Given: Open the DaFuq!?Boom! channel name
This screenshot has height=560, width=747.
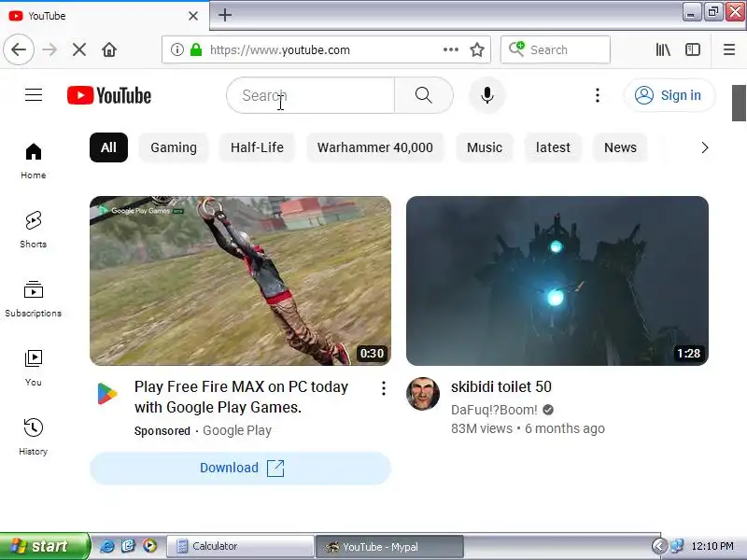Looking at the screenshot, I should (x=494, y=410).
